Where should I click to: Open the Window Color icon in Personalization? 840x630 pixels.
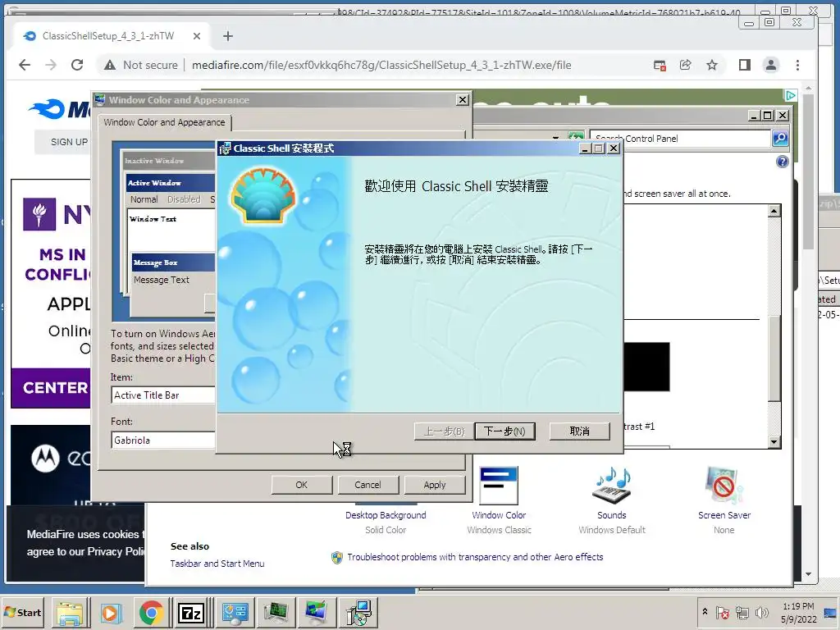pos(499,486)
